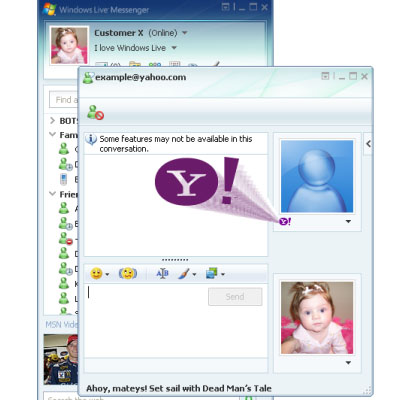Send a wink using the wink icon
This screenshot has height=400, width=400.
point(128,274)
